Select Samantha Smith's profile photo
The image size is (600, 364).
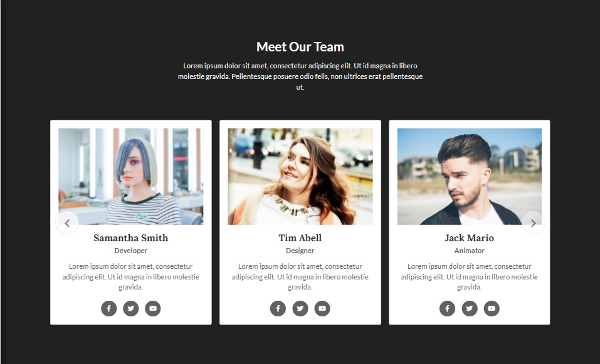[x=131, y=176]
